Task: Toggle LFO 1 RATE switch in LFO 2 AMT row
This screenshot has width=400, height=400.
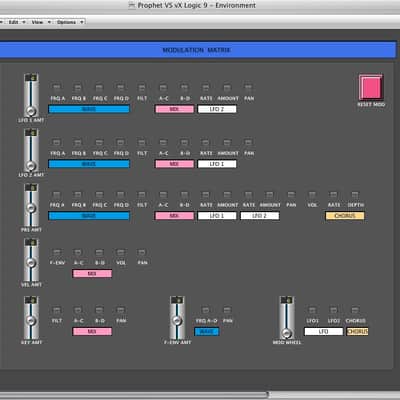Action: 206,143
